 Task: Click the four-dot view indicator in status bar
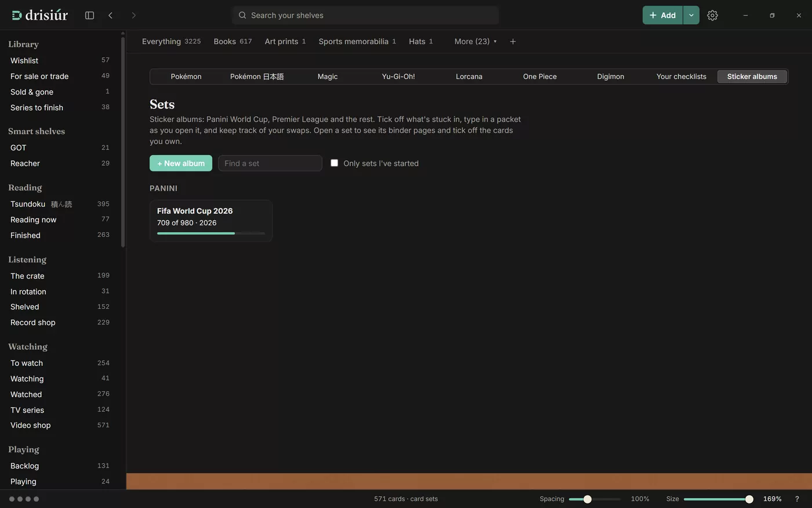coord(24,499)
